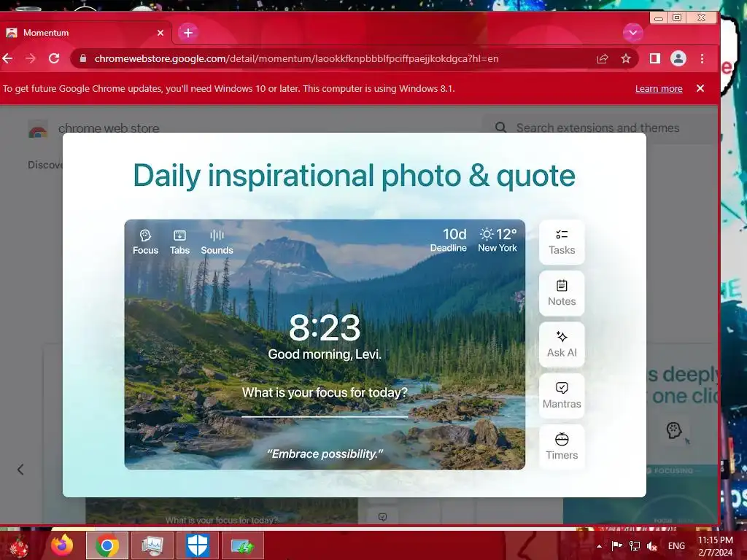The image size is (747, 560).
Task: Open the Chrome profile avatar
Action: [x=678, y=58]
